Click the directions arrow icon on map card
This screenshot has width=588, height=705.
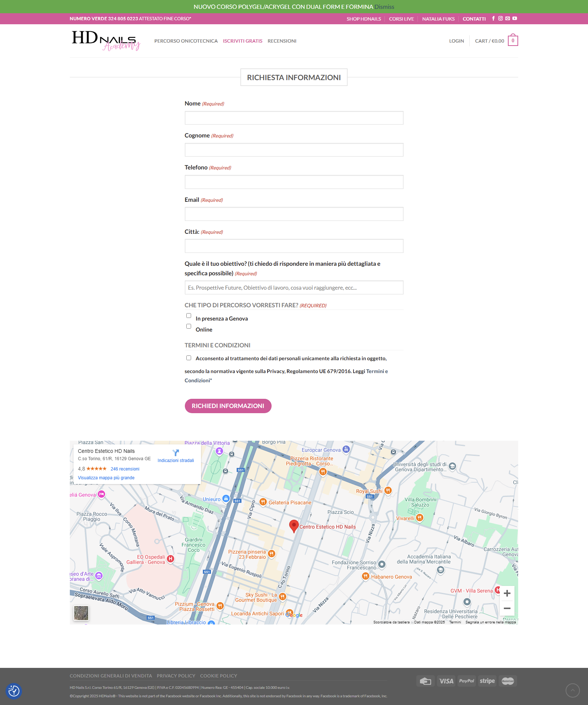click(176, 452)
